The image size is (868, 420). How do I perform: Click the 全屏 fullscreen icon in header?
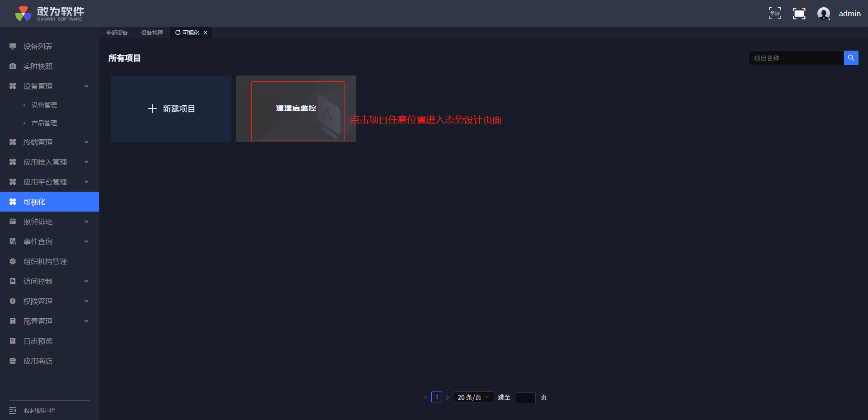click(x=775, y=14)
